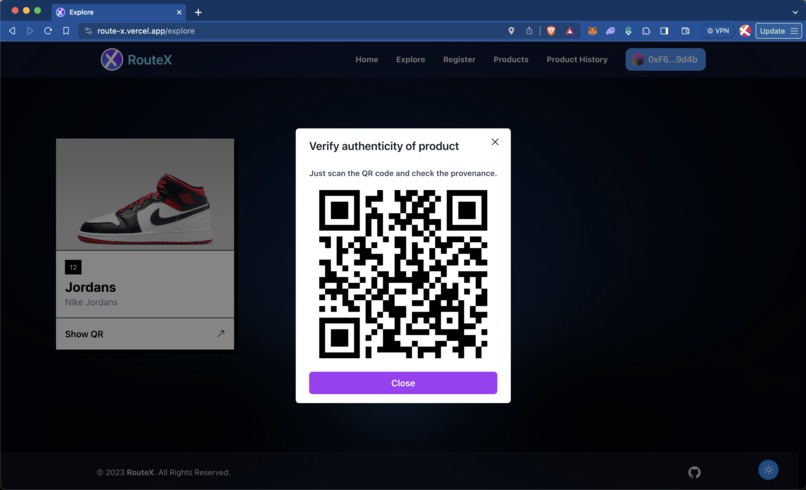806x490 pixels.
Task: Expand the tab search chevron
Action: [795, 12]
